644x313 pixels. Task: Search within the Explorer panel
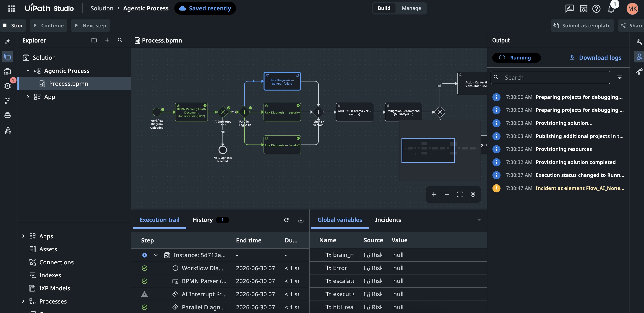[120, 40]
